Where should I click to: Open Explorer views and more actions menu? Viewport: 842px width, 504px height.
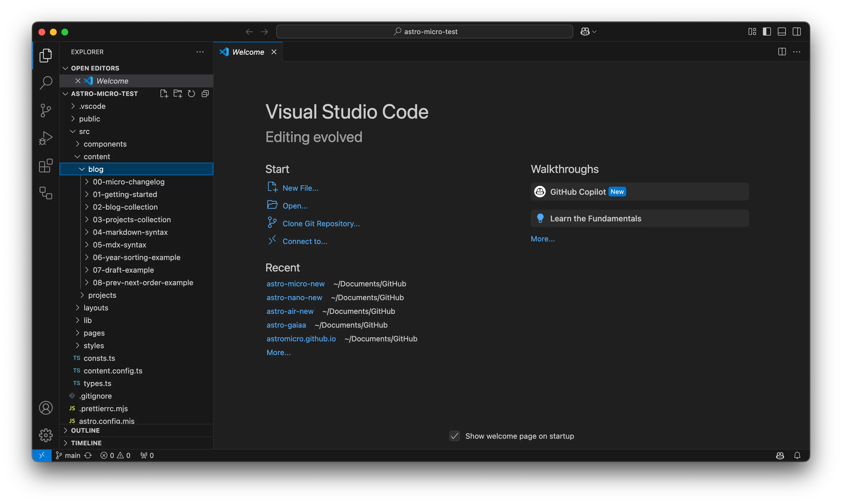coord(200,52)
